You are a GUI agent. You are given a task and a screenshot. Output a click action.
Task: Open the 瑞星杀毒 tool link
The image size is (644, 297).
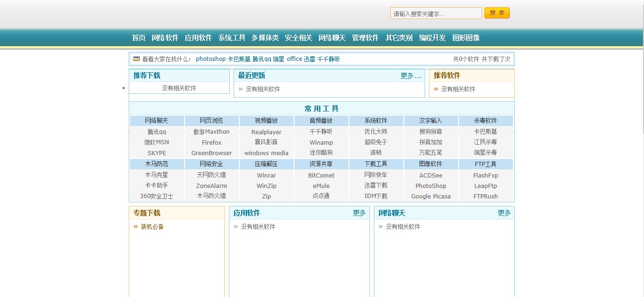point(486,153)
